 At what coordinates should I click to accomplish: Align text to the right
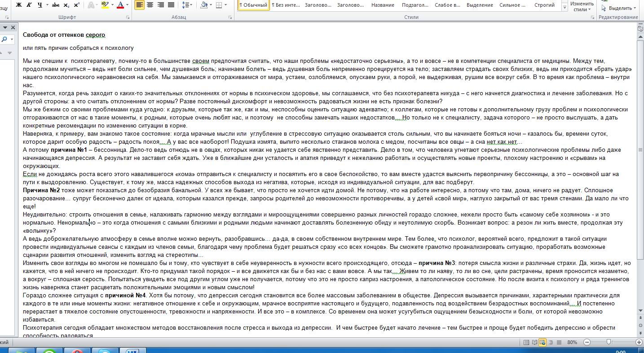click(x=160, y=5)
